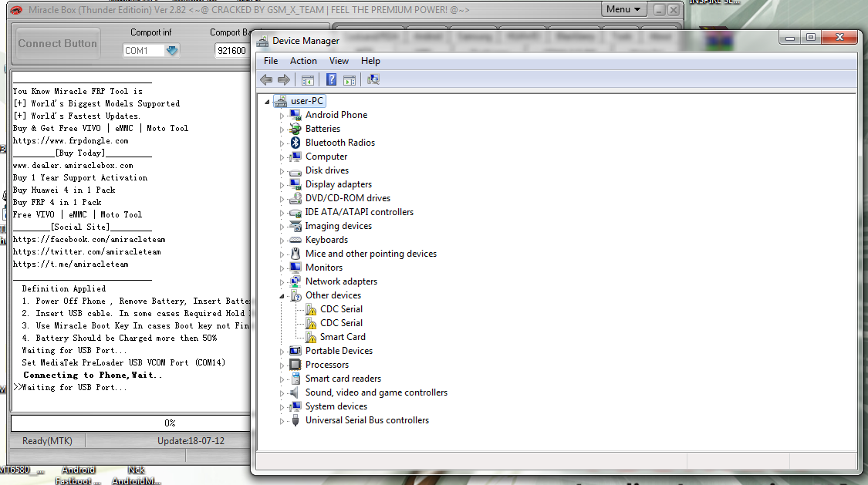Click the 'Buy Huawei 4 in 1 Pack' line
This screenshot has height=485, width=868.
point(64,190)
